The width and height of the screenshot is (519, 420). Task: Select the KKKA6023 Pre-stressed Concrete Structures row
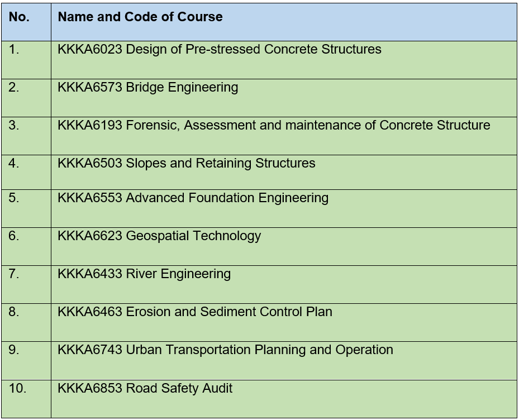[x=219, y=50]
